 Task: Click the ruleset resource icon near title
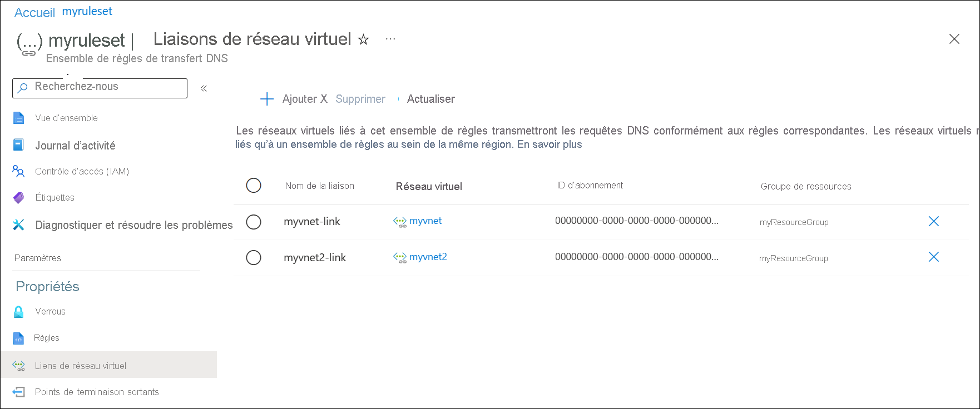point(29,44)
